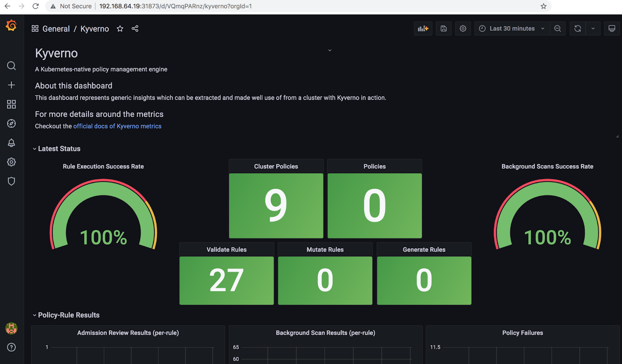Open Admission Review Results (per-rule) panel title
Viewport: 622px width, 364px height.
click(128, 333)
